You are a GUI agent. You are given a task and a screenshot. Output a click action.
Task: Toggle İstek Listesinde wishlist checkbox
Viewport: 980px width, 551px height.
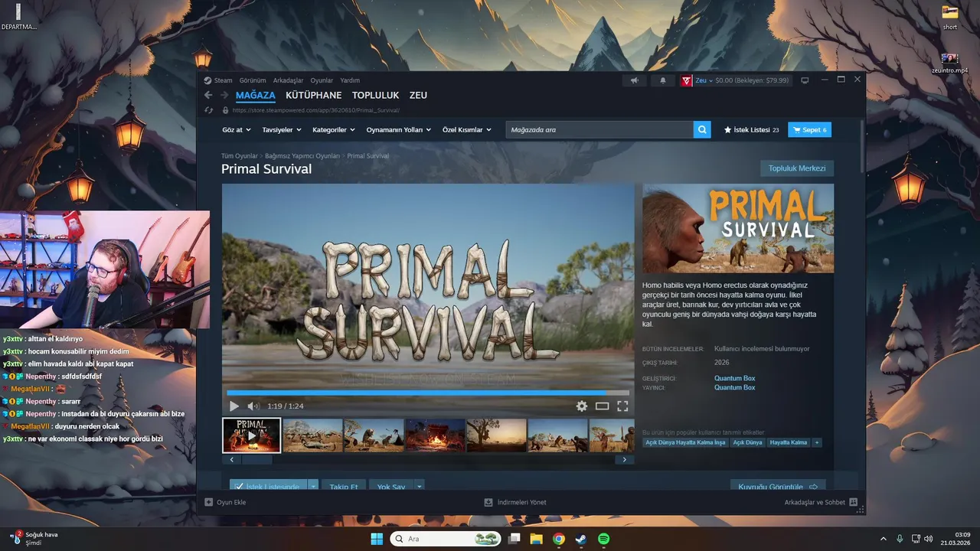pos(239,487)
